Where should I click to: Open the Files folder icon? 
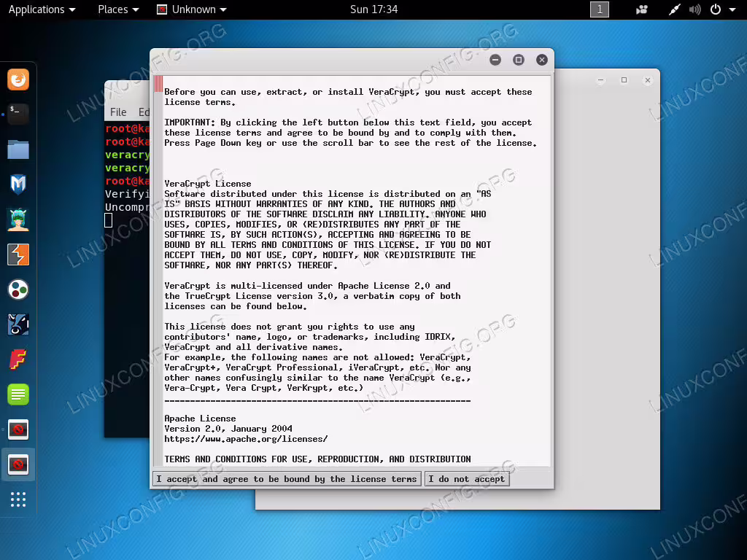coord(18,149)
